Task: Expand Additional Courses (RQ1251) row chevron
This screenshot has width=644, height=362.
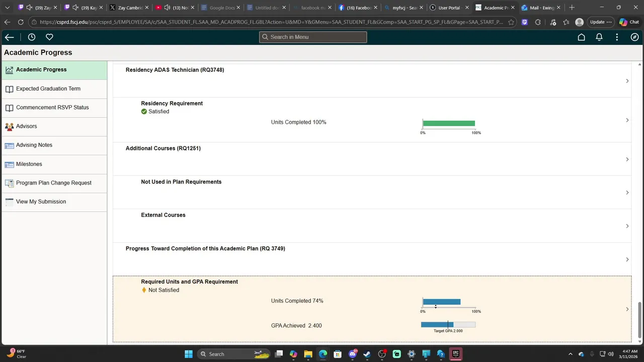Action: coord(627,159)
